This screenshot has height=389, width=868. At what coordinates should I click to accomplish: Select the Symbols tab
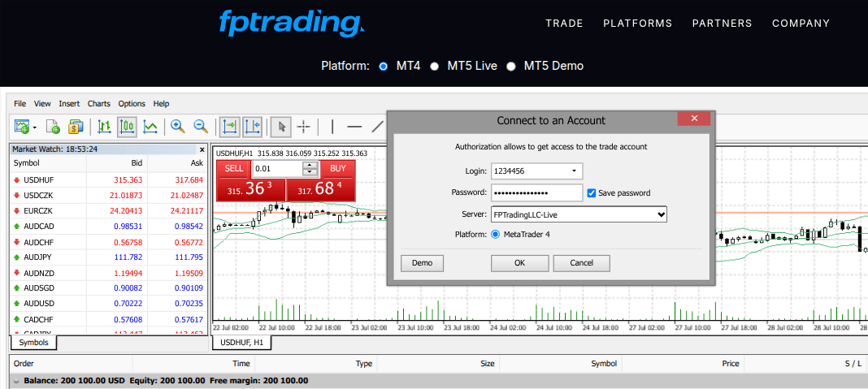34,343
